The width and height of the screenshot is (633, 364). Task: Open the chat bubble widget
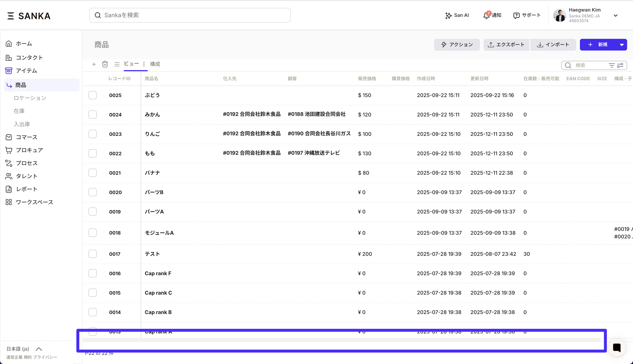point(617,348)
